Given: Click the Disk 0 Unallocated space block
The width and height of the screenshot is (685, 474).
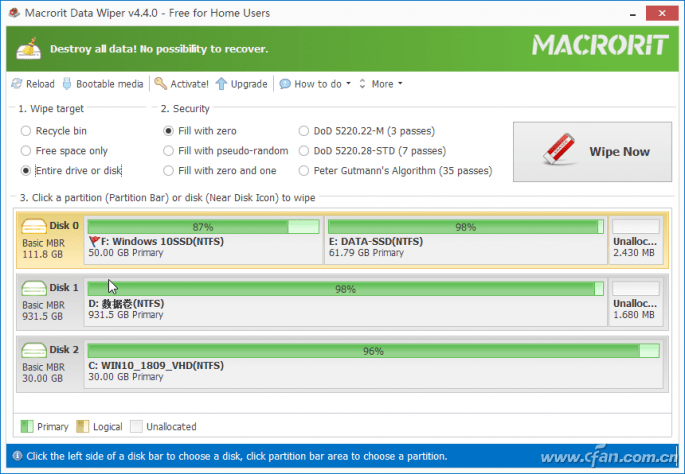Looking at the screenshot, I should [635, 240].
